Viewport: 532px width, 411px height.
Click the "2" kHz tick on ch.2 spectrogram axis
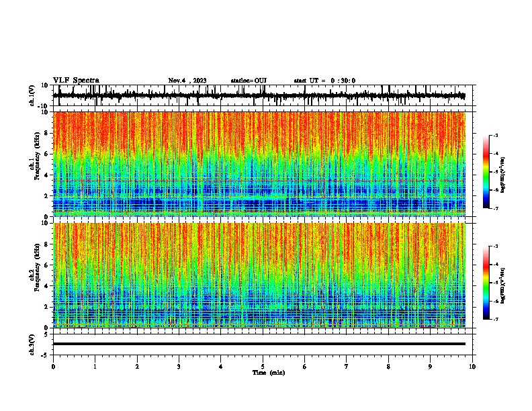(x=47, y=307)
